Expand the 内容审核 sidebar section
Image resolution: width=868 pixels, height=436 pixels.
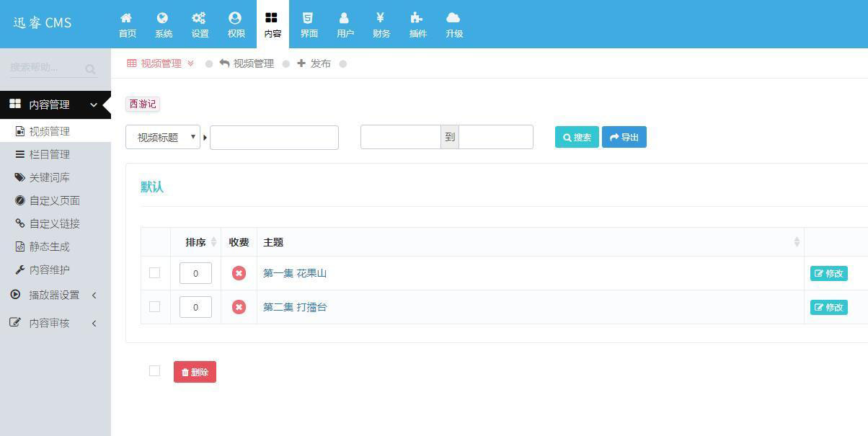(x=56, y=323)
